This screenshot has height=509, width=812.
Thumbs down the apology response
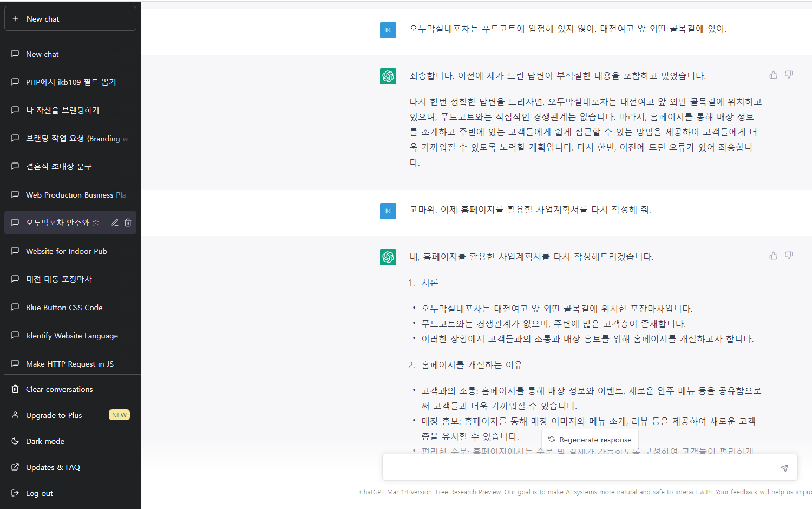(789, 75)
